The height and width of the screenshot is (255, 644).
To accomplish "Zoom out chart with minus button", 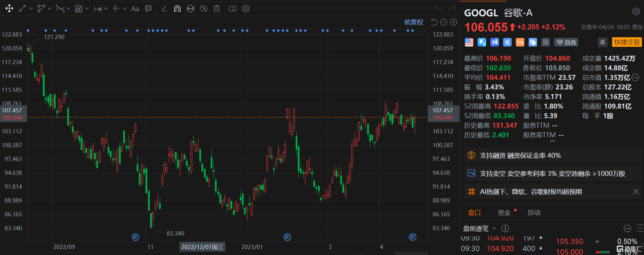I will [x=444, y=22].
